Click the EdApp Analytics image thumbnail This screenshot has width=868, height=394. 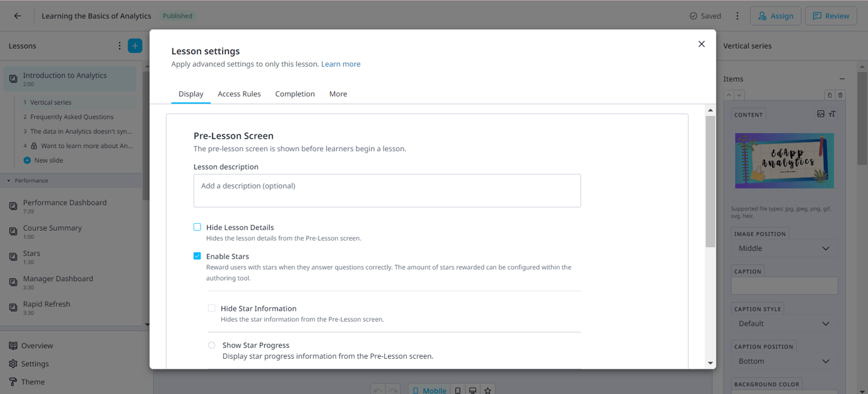point(784,161)
